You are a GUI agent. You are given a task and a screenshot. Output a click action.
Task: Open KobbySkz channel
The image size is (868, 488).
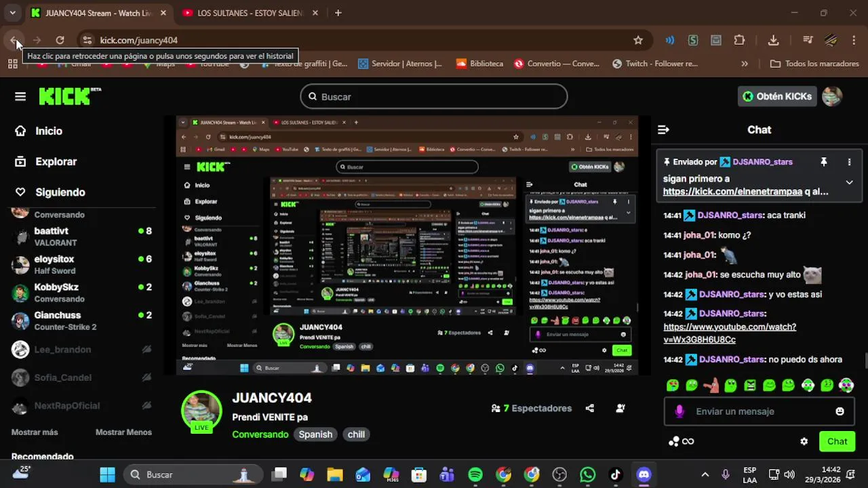81,293
